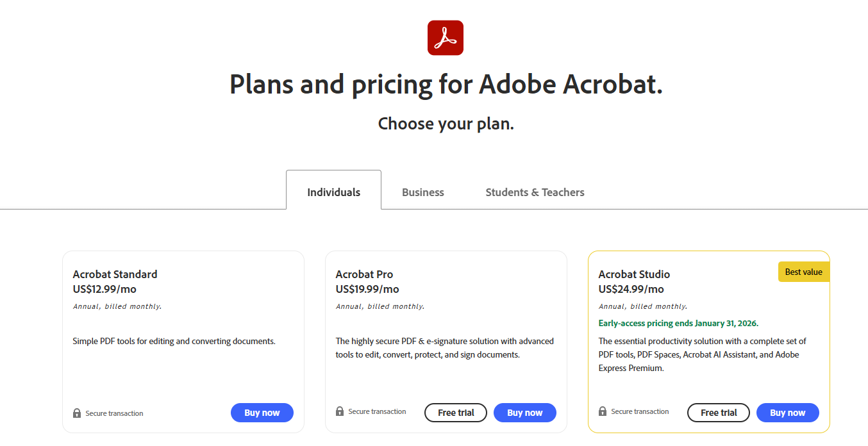
Task: Click the Best value badge
Action: (x=803, y=271)
